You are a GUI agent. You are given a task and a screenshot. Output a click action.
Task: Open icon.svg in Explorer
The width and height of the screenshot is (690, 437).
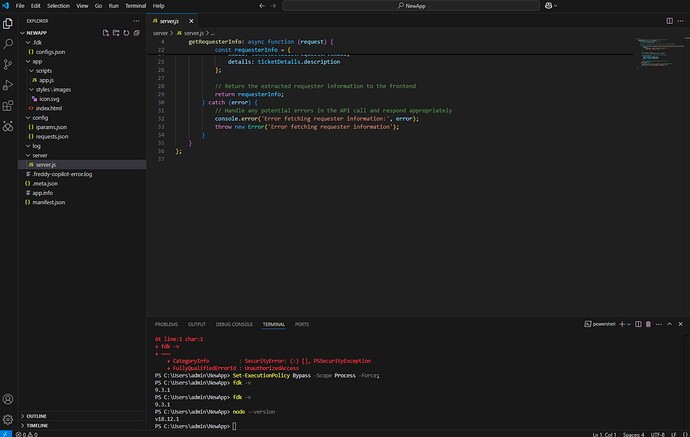tap(82, 99)
